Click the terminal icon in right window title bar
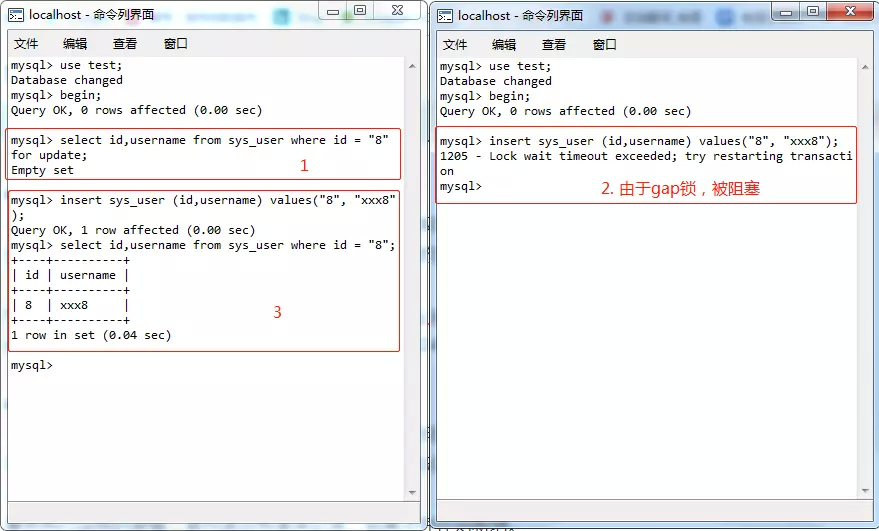This screenshot has width=879, height=531. click(446, 15)
